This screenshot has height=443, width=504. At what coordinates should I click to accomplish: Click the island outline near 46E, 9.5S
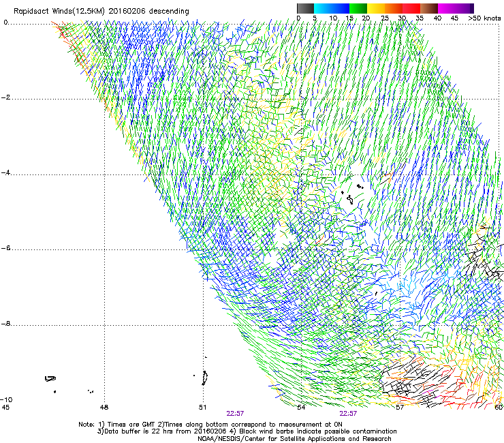click(50, 379)
